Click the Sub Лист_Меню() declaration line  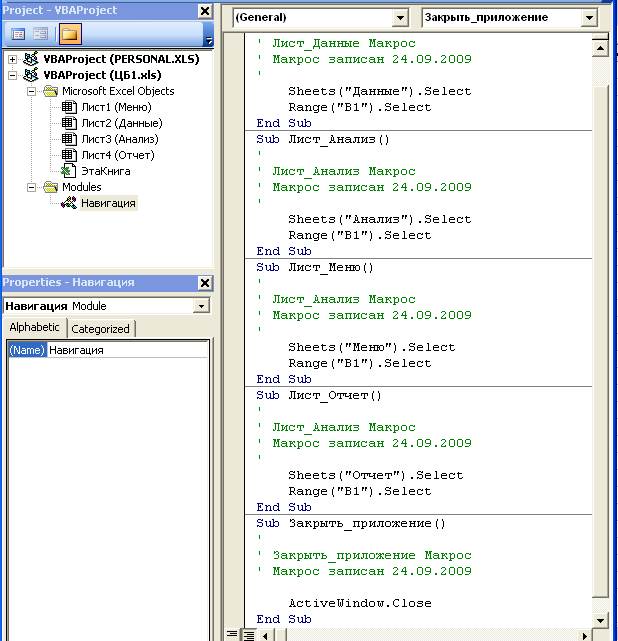(x=315, y=267)
